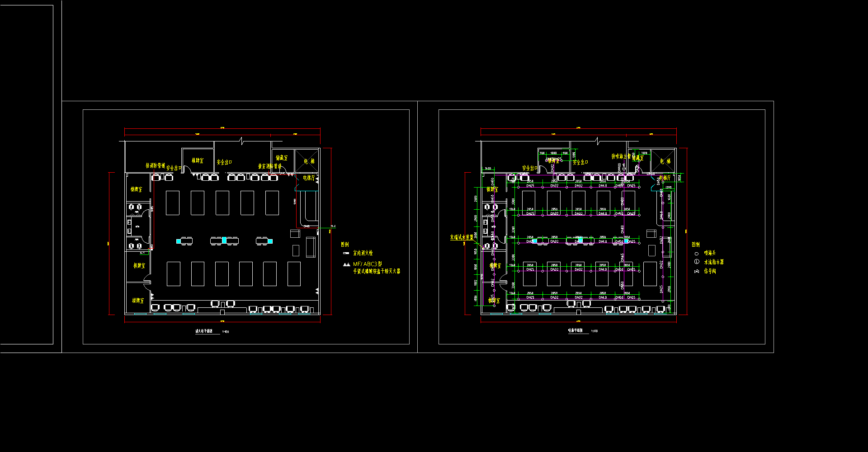Select the 喷淋平面图 drawing title
Viewport: 868px width, 452px height.
coord(576,331)
